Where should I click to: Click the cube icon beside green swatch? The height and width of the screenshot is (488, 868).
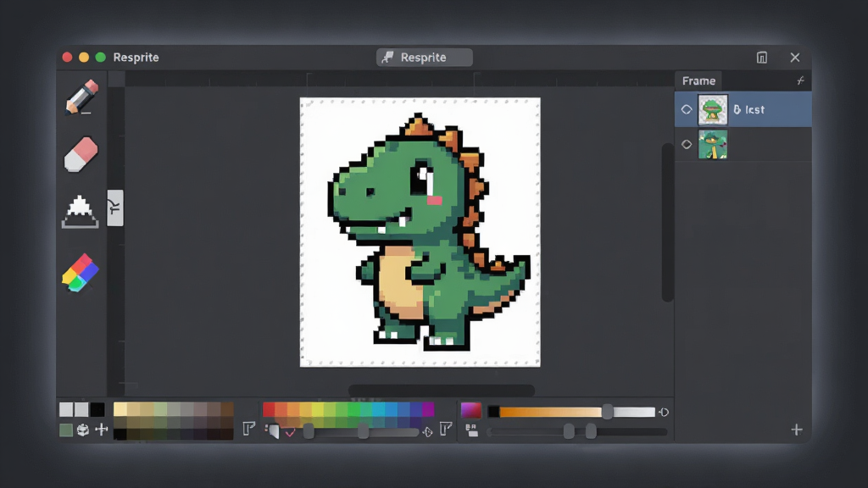pos(83,430)
